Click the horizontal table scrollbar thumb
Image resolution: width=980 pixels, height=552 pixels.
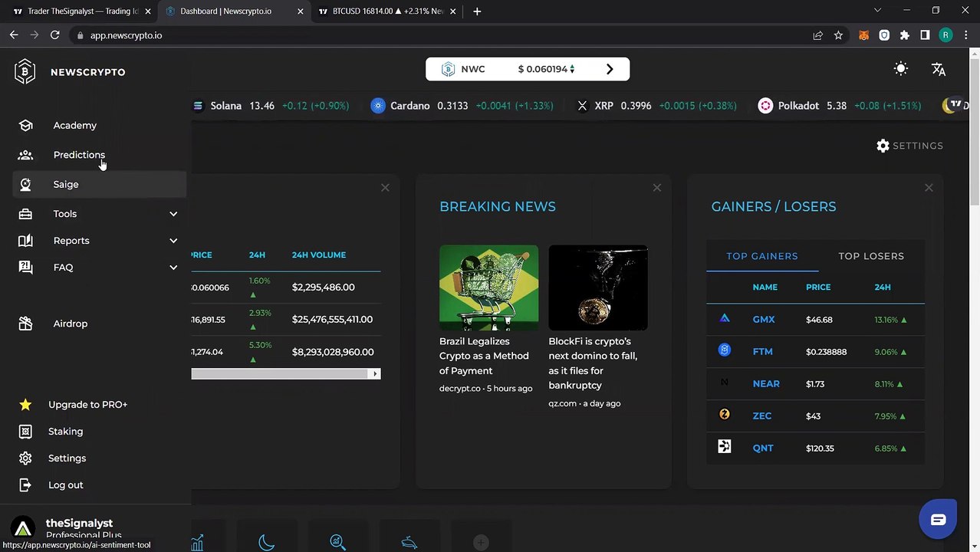pos(279,373)
